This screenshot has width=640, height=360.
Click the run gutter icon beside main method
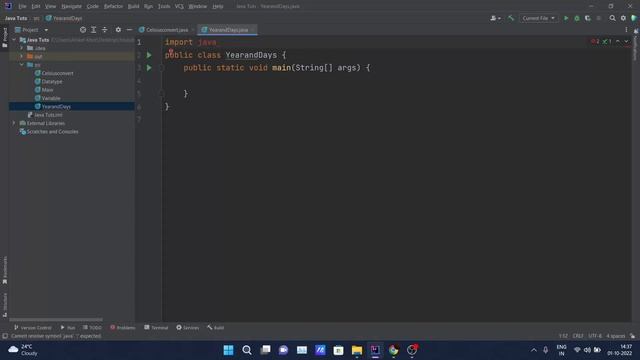click(x=149, y=68)
